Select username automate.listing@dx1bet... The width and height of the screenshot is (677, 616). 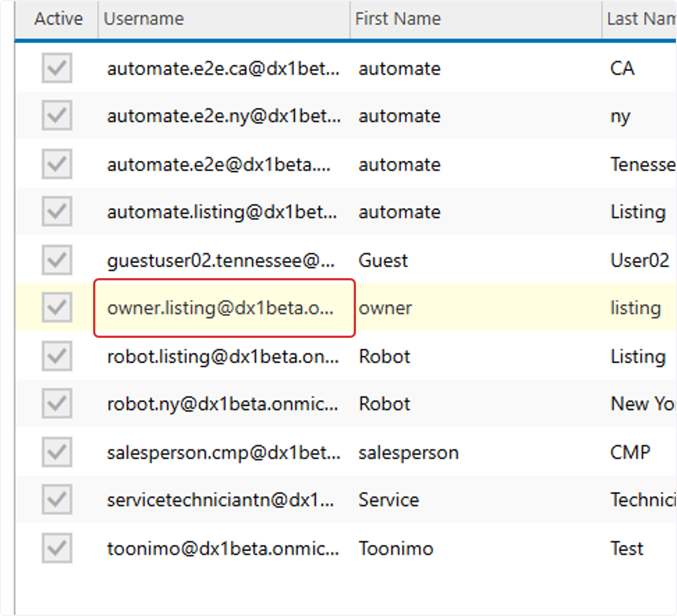pos(222,213)
